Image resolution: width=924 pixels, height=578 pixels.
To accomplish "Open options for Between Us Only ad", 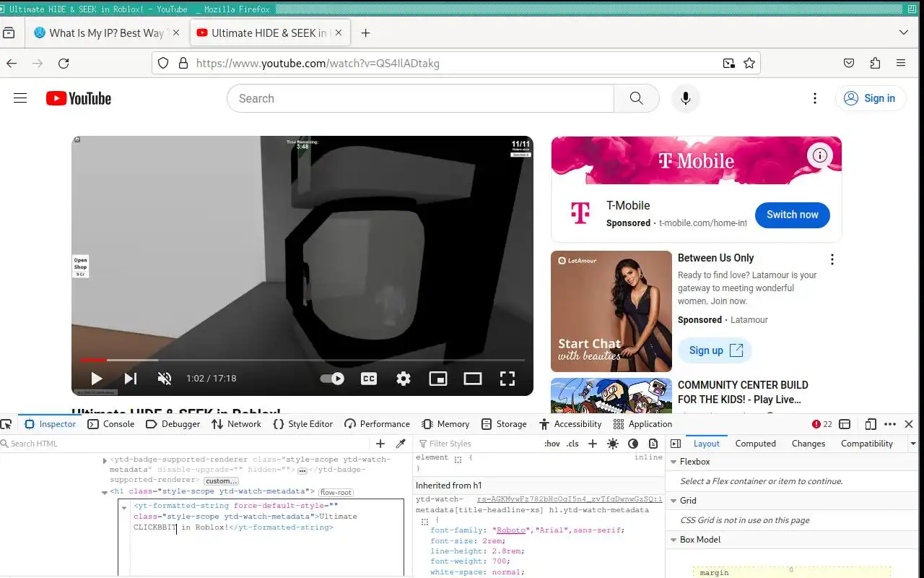I will coord(832,259).
